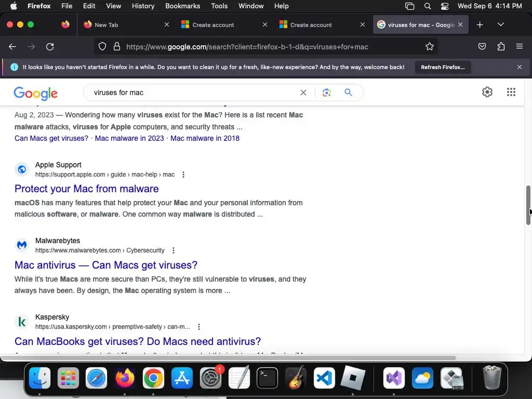Open System Settings from the Dock

coord(211,378)
